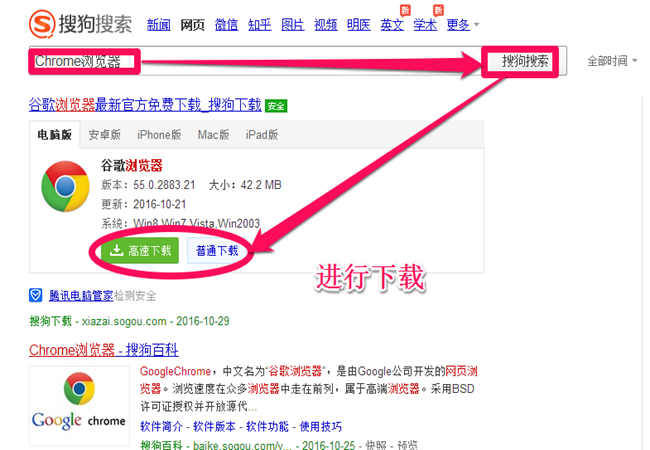Open the 英文 search category
This screenshot has width=650, height=450.
392,25
